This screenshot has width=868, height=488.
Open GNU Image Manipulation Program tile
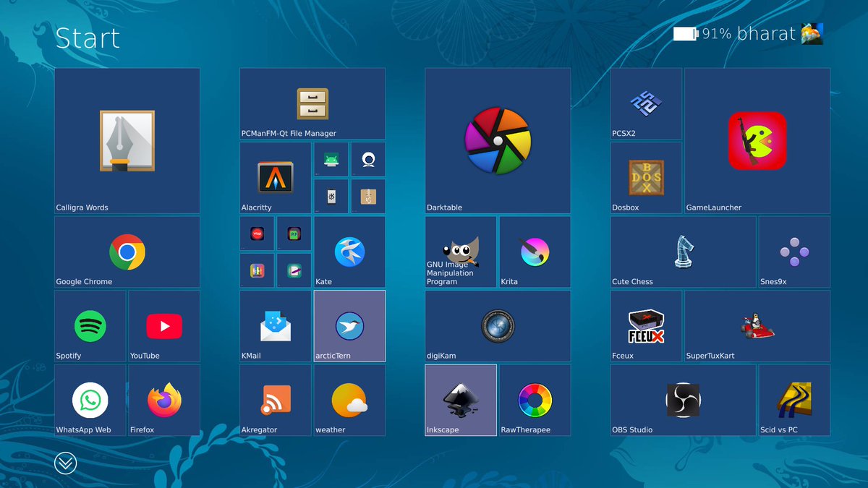[461, 252]
